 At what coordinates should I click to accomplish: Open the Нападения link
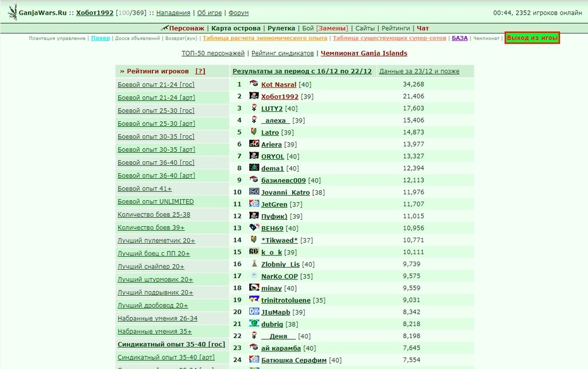[x=173, y=13]
